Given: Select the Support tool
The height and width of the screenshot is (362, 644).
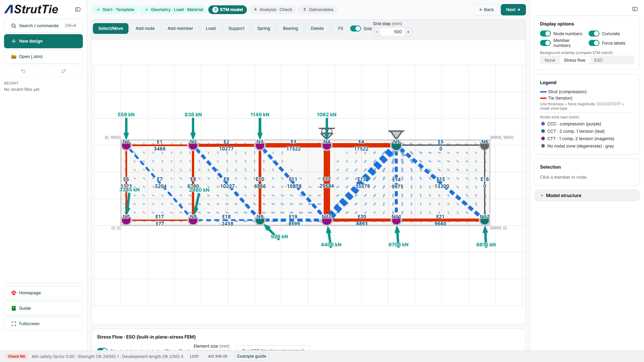Looking at the screenshot, I should coord(236,28).
